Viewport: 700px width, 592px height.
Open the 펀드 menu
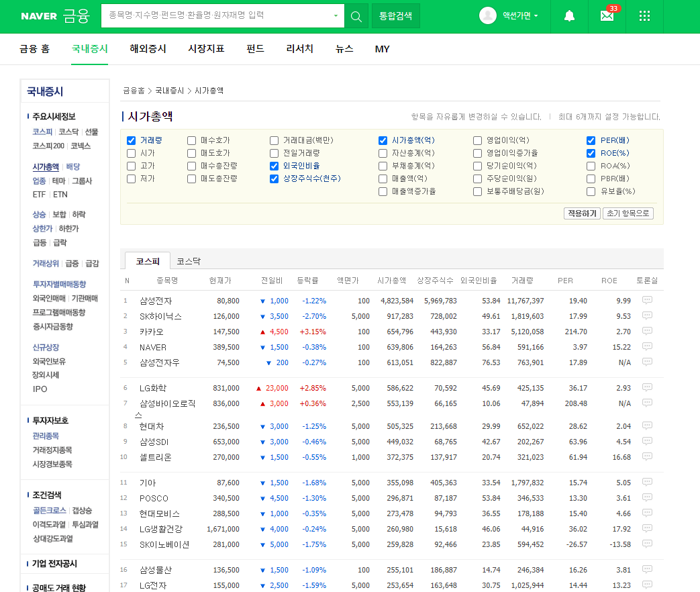pos(255,49)
